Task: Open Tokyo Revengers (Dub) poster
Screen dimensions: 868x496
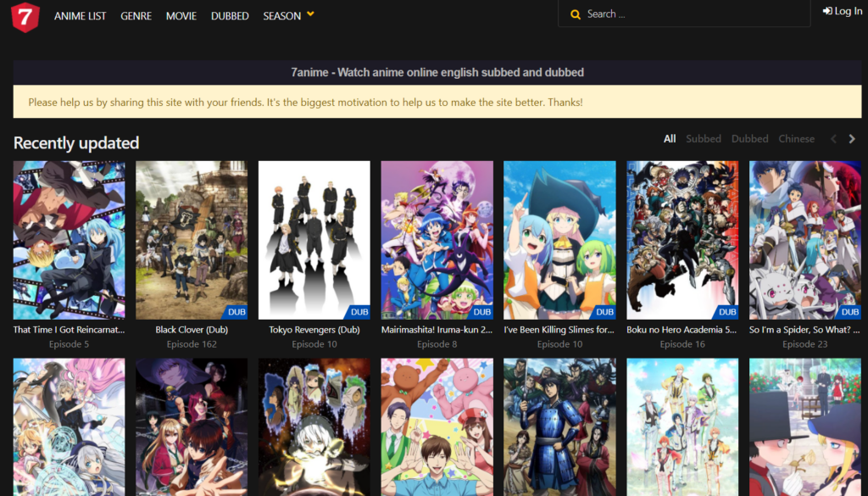Action: coord(314,240)
